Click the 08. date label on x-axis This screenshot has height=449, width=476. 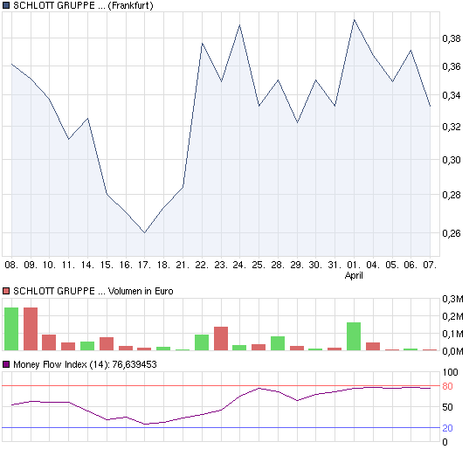click(11, 265)
